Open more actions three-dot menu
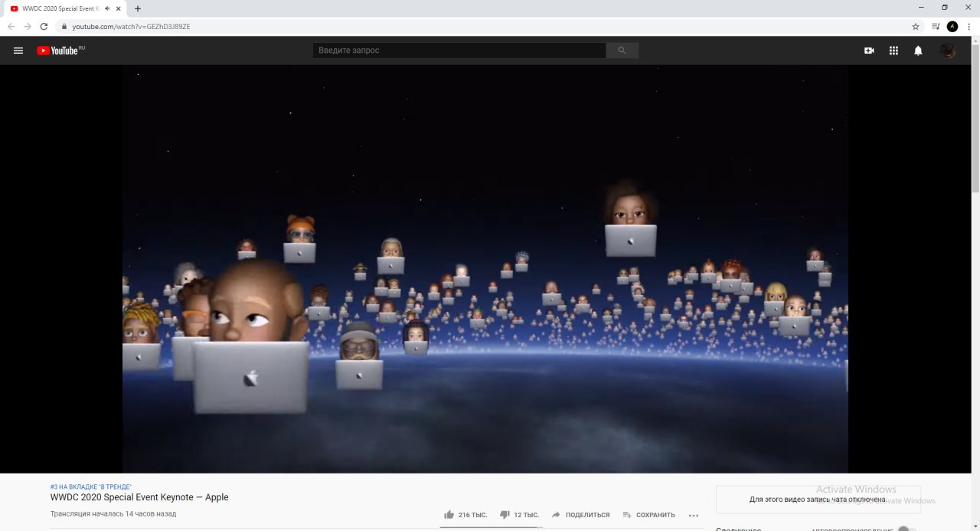The height and width of the screenshot is (531, 980). pyautogui.click(x=694, y=515)
